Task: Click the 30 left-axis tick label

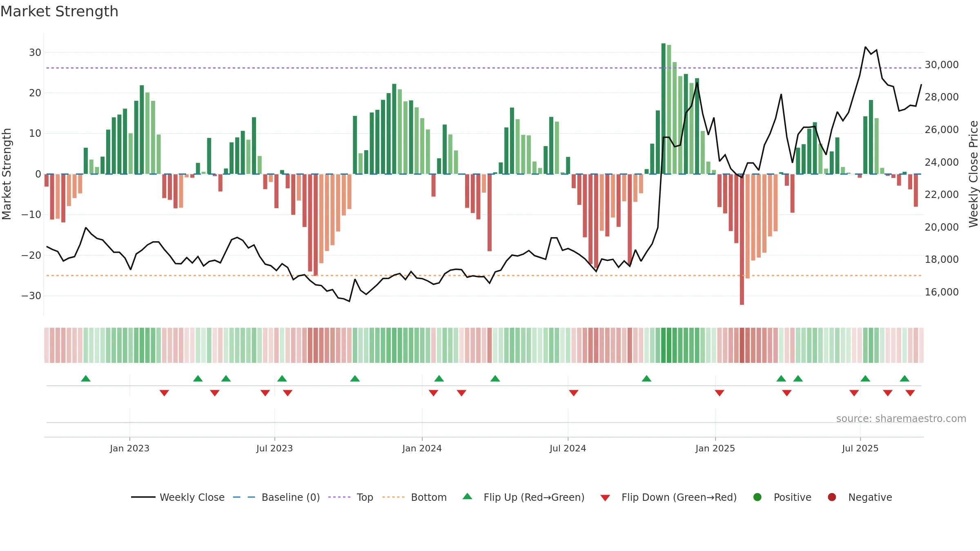Action: [35, 52]
